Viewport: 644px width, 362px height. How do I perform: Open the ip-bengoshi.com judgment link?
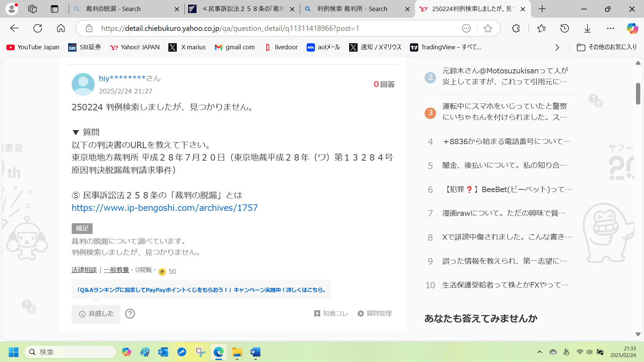pos(164,208)
